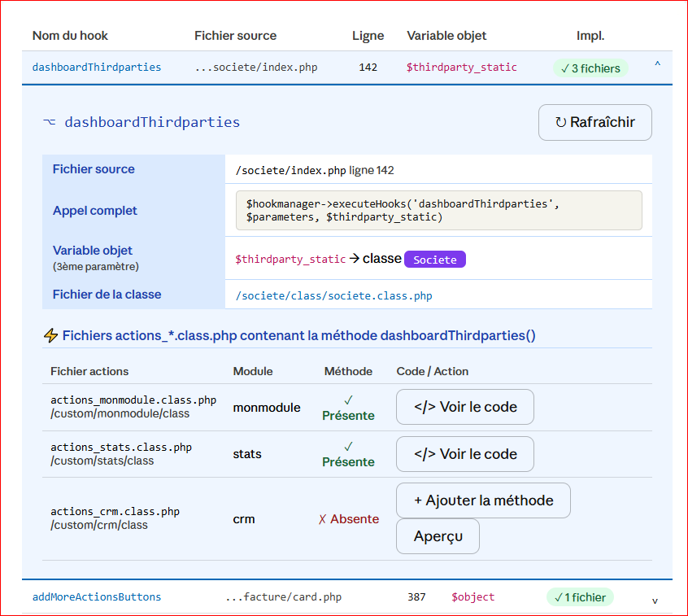View code for actions_stats.class.php
Image resolution: width=688 pixels, height=616 pixels.
point(464,454)
